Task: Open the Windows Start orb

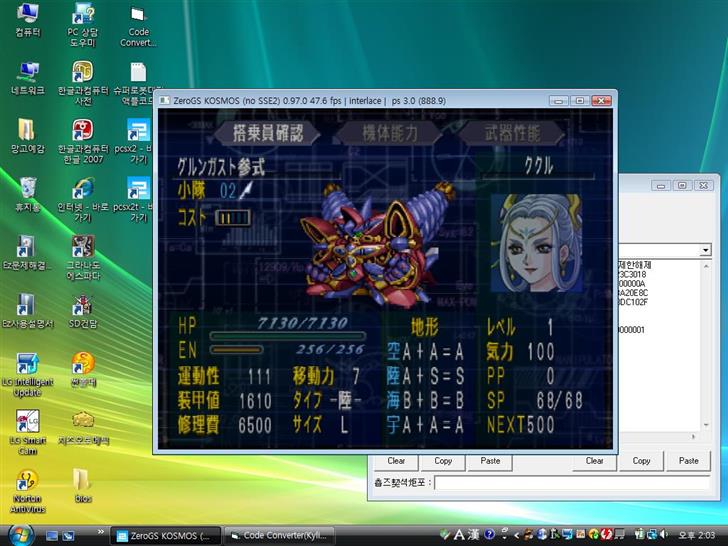Action: coord(21,535)
